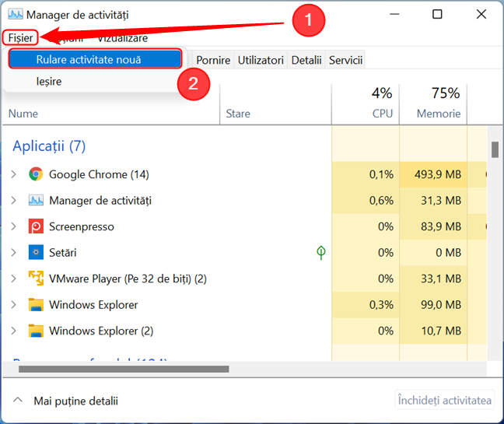Screen dimensions: 504x424
Task: Select the Aplicații (7) group header
Action: [x=49, y=146]
